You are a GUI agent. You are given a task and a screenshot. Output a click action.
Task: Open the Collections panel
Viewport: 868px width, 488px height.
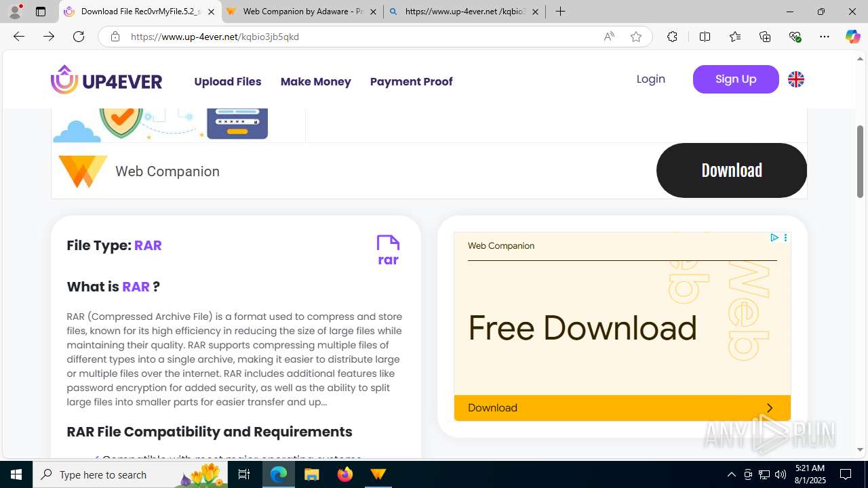point(765,37)
